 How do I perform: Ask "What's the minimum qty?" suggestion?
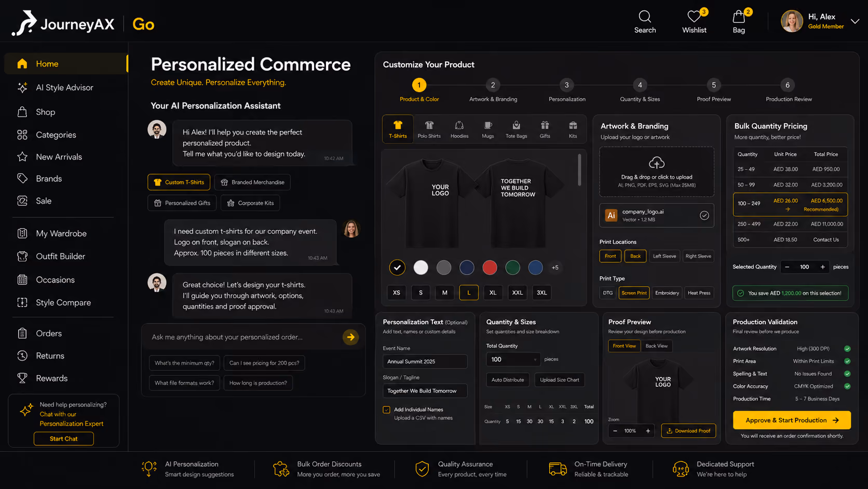(184, 363)
